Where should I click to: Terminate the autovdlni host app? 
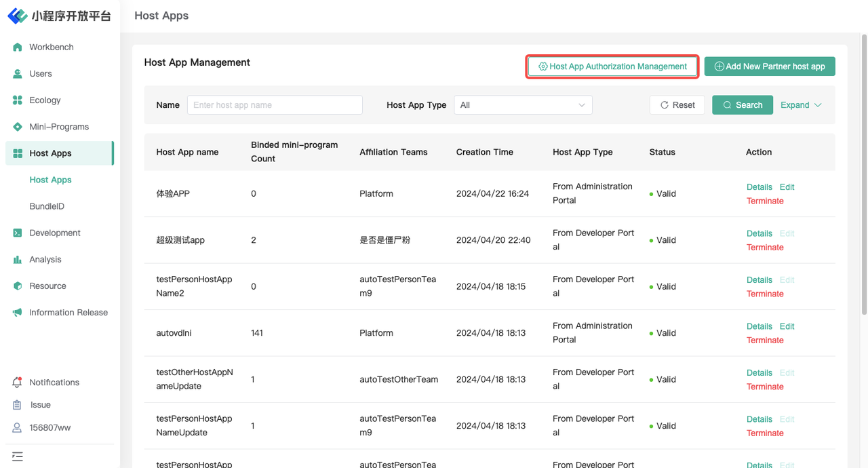(x=765, y=340)
